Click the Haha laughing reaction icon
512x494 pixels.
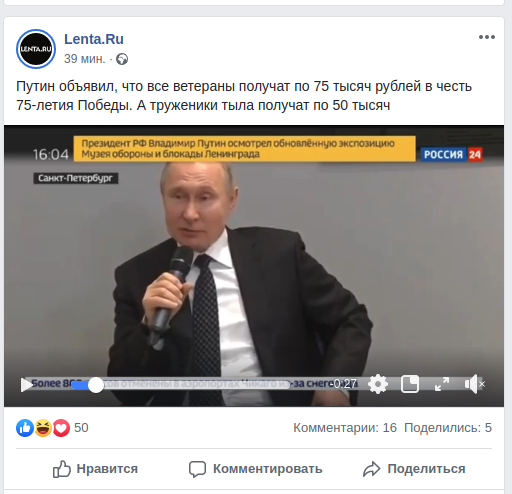[43, 428]
